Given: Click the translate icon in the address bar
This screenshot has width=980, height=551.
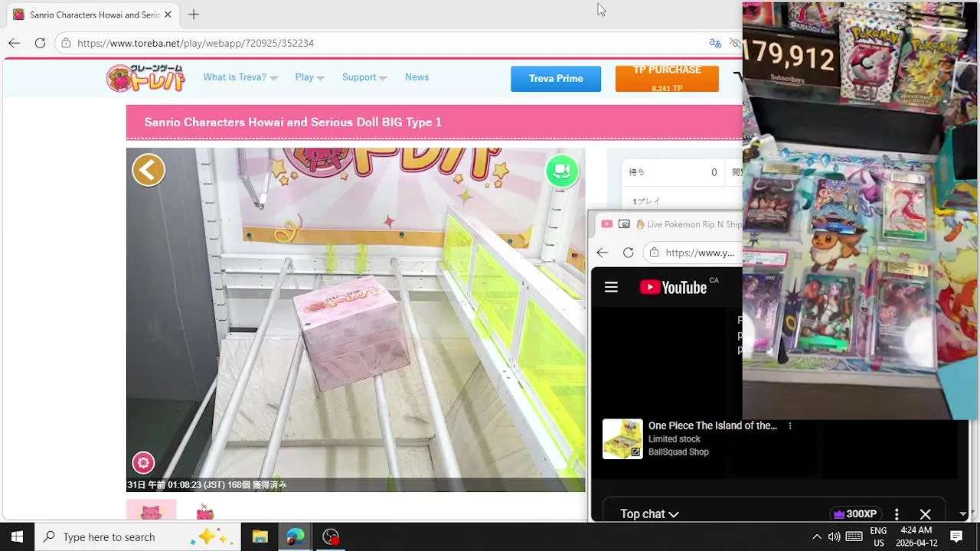Looking at the screenshot, I should click(715, 43).
